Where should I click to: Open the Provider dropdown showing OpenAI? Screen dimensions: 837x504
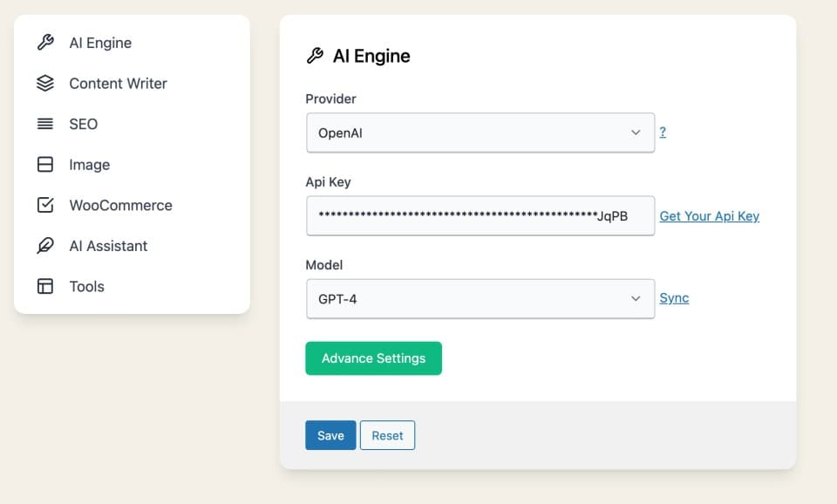(480, 133)
